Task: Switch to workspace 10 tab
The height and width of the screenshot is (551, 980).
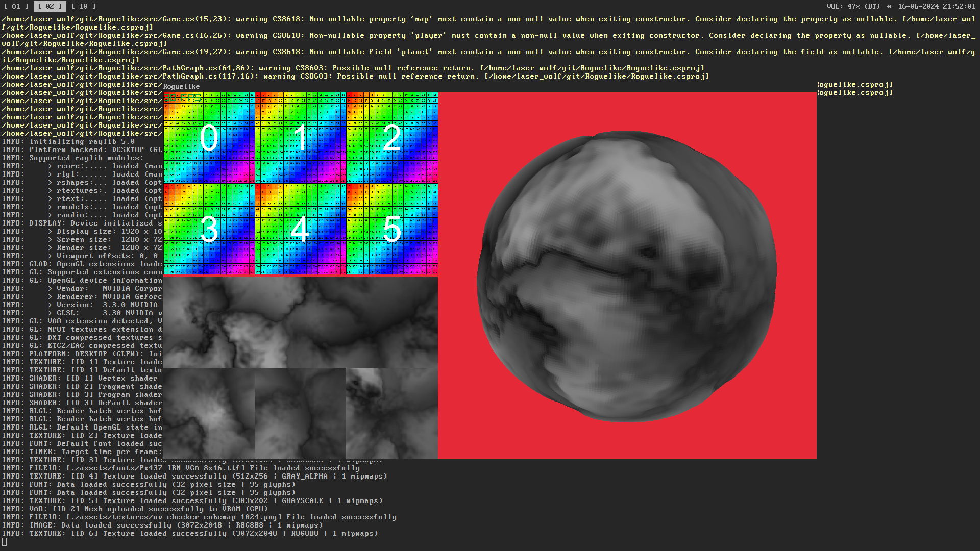Action: click(x=83, y=7)
